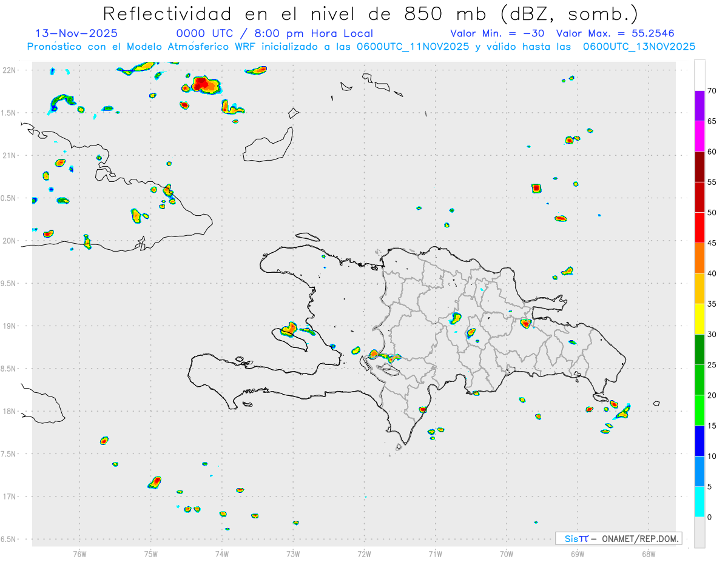Click the '74W' longitude label
Screen dimensions: 728x562
click(x=222, y=554)
